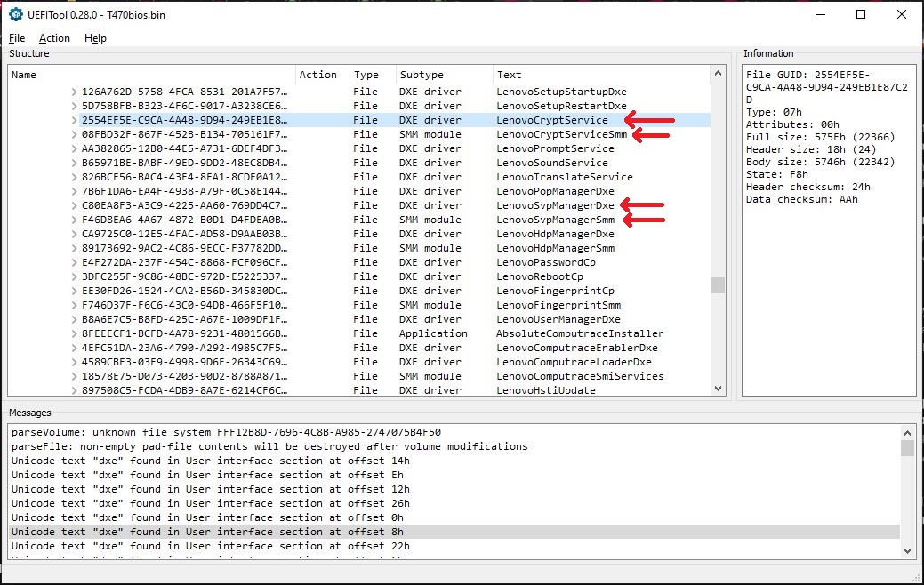Select message with offset Eh
This screenshot has width=924, height=585.
click(207, 475)
